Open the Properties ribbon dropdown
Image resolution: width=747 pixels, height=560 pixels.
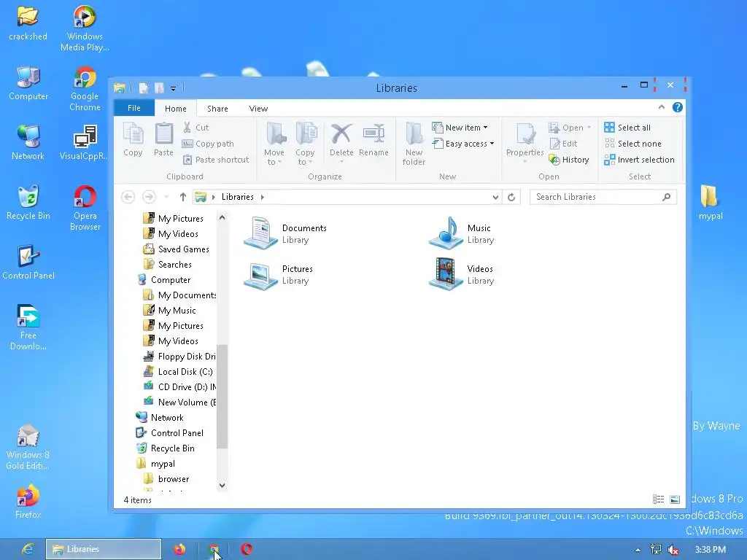525,162
